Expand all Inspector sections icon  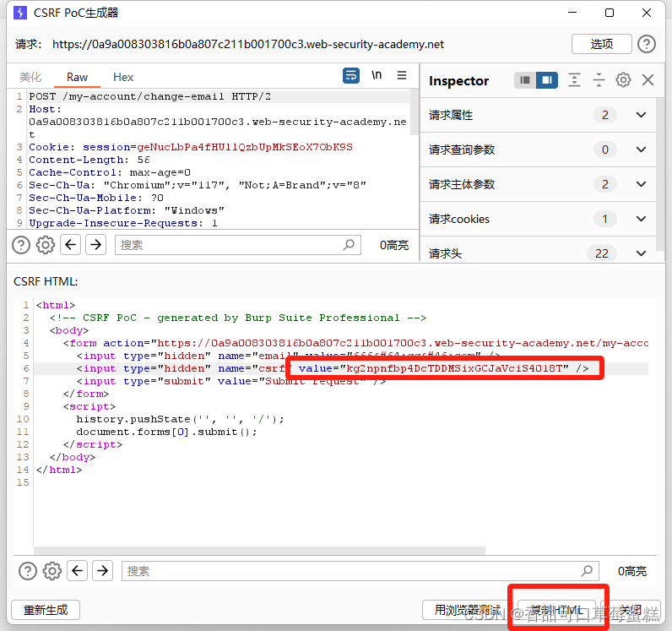(574, 79)
